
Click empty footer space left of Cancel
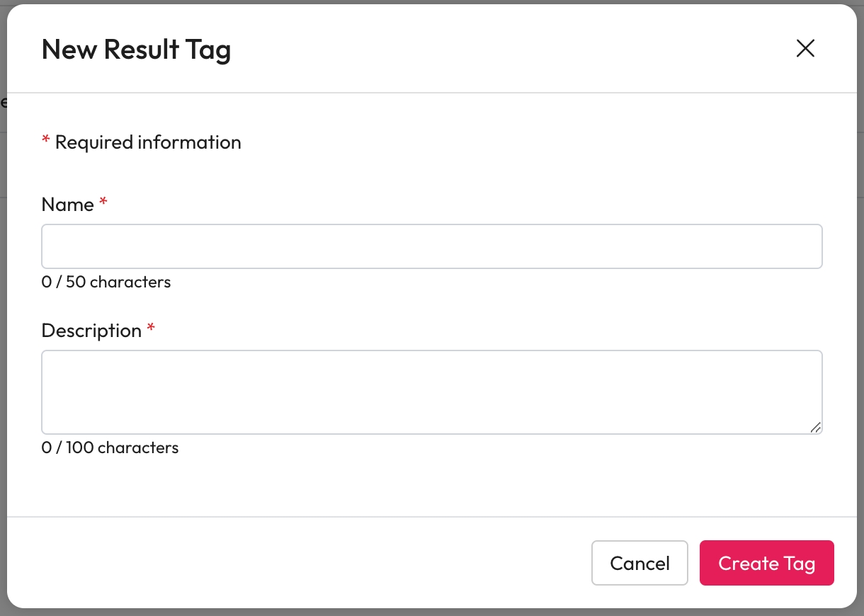click(297, 563)
